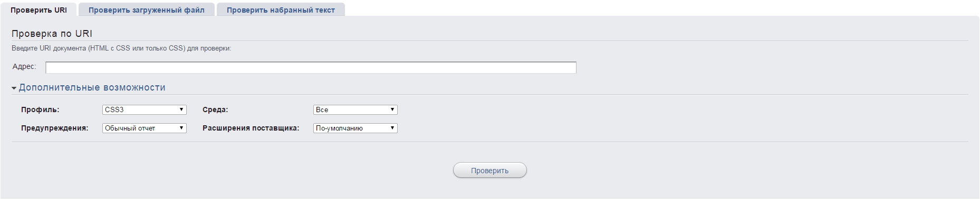Click the Адрес field label
The width and height of the screenshot is (980, 199).
click(24, 67)
